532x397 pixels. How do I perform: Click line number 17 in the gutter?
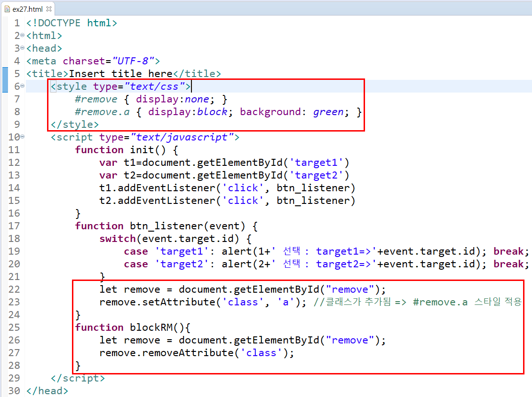pyautogui.click(x=14, y=226)
